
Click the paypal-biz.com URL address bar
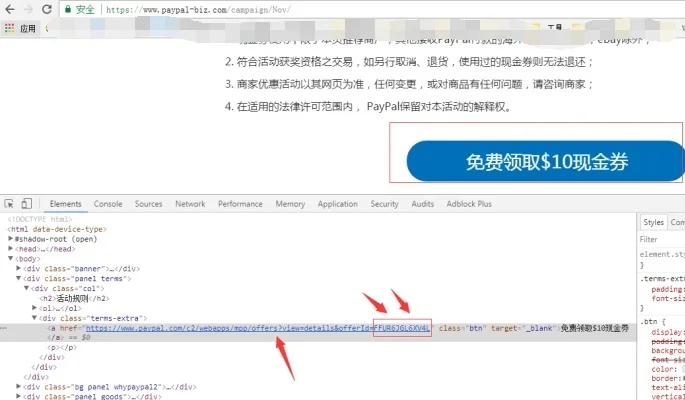pos(197,10)
